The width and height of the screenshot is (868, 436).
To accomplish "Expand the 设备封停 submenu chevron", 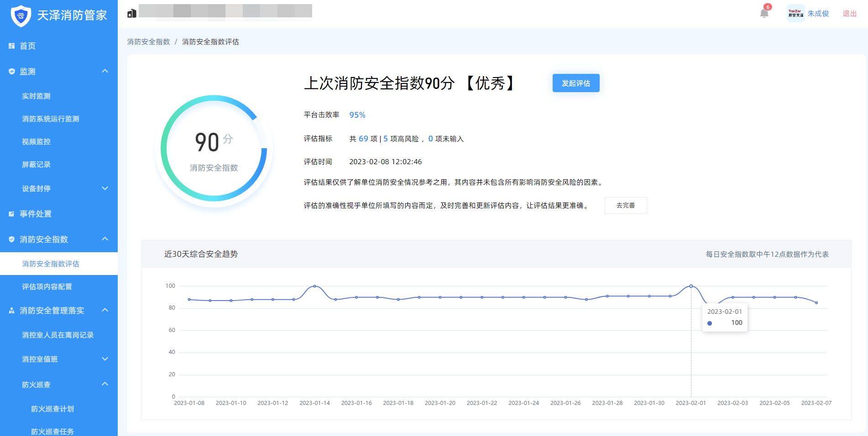I will pos(105,188).
